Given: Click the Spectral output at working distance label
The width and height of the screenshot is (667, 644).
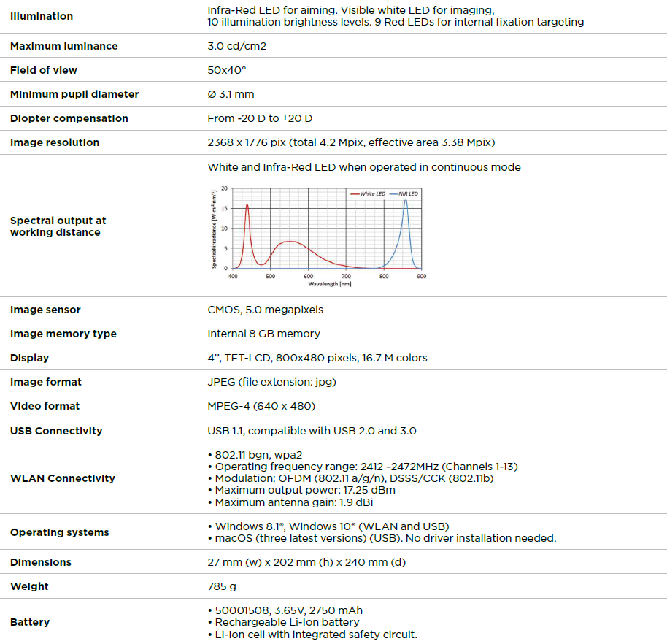Looking at the screenshot, I should click(x=58, y=226).
